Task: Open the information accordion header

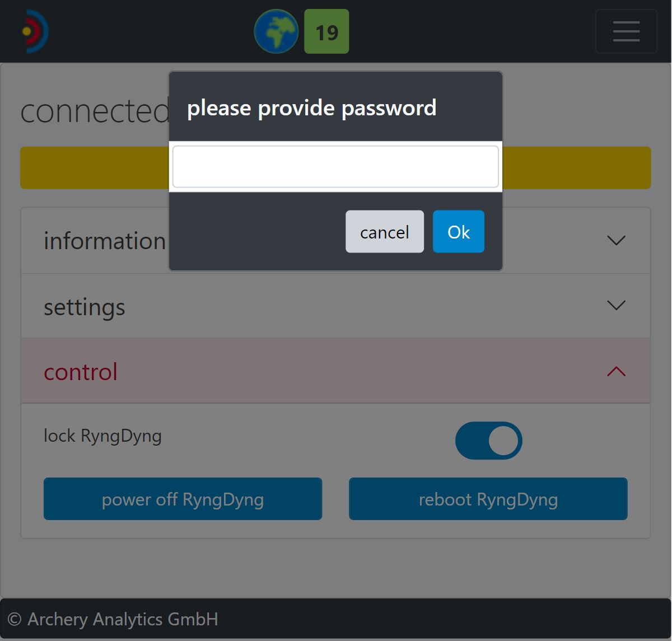Action: click(105, 241)
